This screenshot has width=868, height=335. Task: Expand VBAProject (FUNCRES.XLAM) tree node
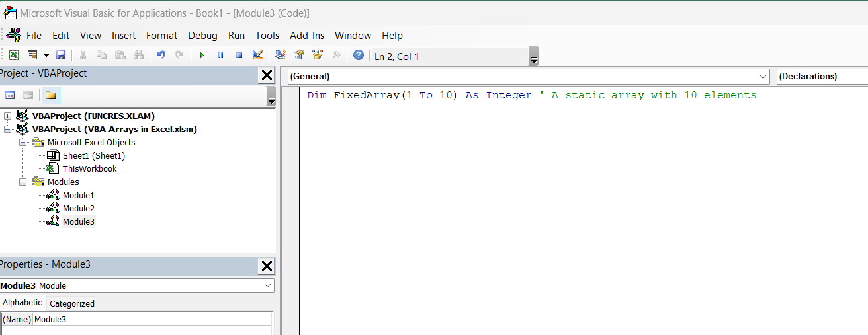(8, 116)
